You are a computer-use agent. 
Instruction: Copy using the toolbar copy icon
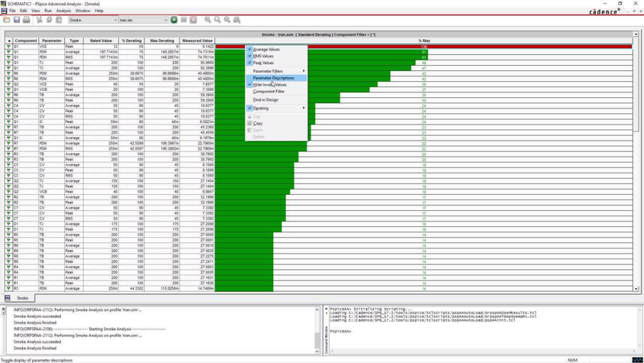pyautogui.click(x=49, y=20)
